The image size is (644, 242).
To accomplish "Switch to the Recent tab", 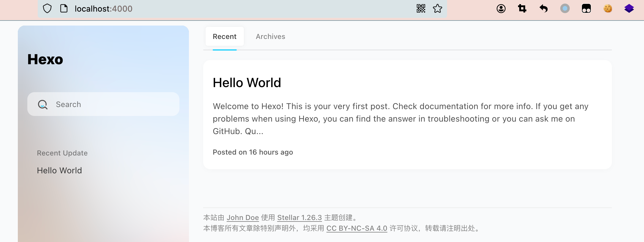I will pos(225,37).
